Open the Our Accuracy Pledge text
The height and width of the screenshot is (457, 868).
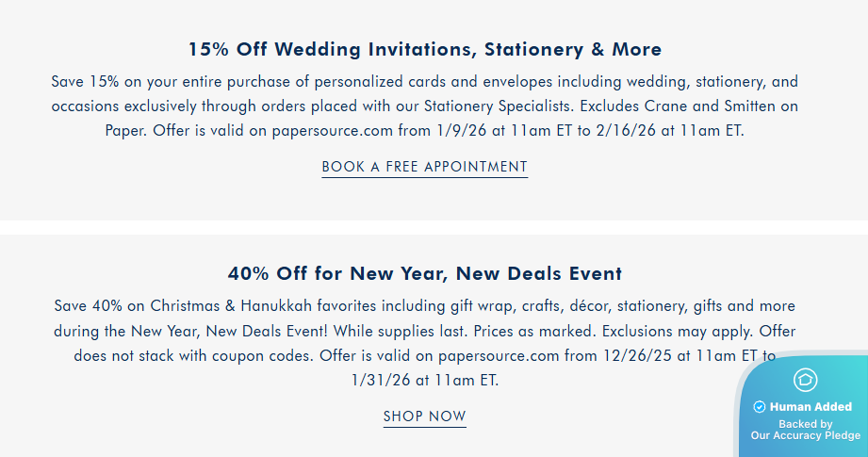click(805, 435)
